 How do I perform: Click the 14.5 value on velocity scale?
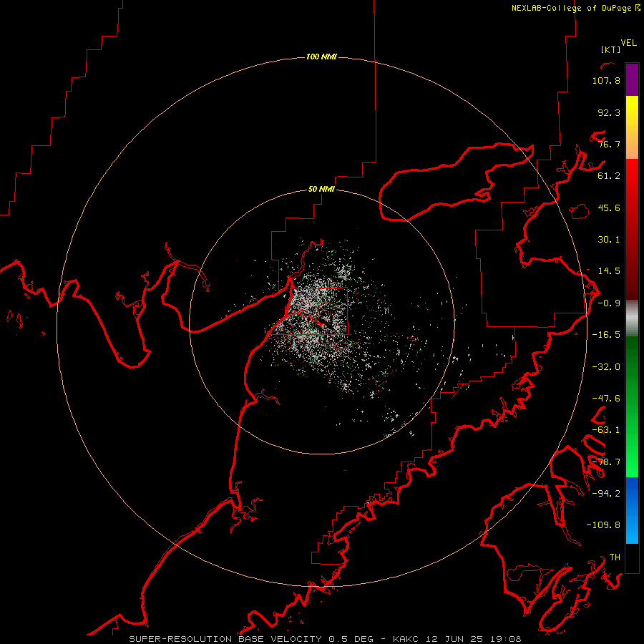[609, 271]
